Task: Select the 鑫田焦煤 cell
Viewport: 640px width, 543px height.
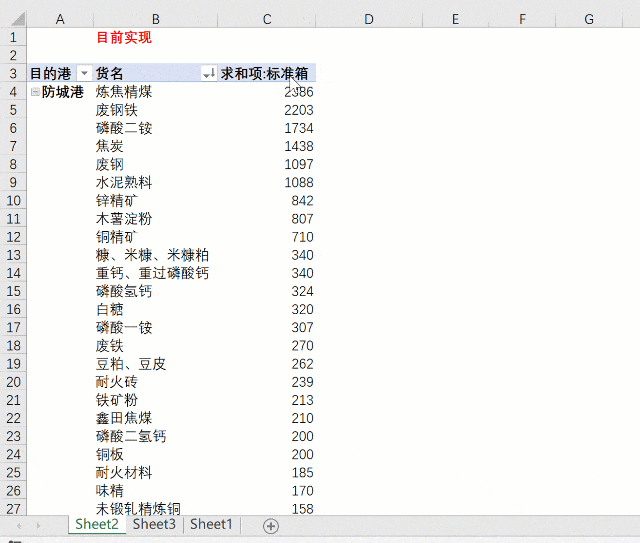Action: [124, 418]
